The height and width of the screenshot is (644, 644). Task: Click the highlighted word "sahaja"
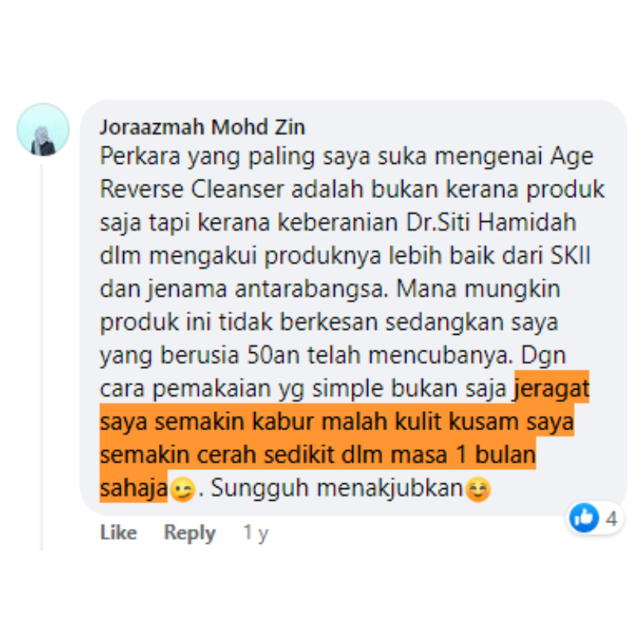[134, 488]
